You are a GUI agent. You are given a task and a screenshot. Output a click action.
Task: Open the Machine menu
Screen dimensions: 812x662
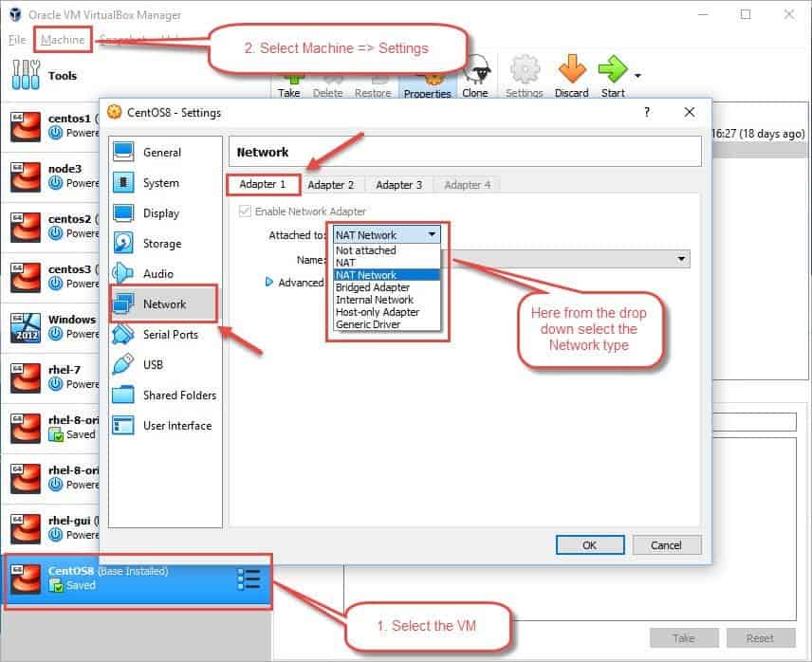tap(63, 40)
